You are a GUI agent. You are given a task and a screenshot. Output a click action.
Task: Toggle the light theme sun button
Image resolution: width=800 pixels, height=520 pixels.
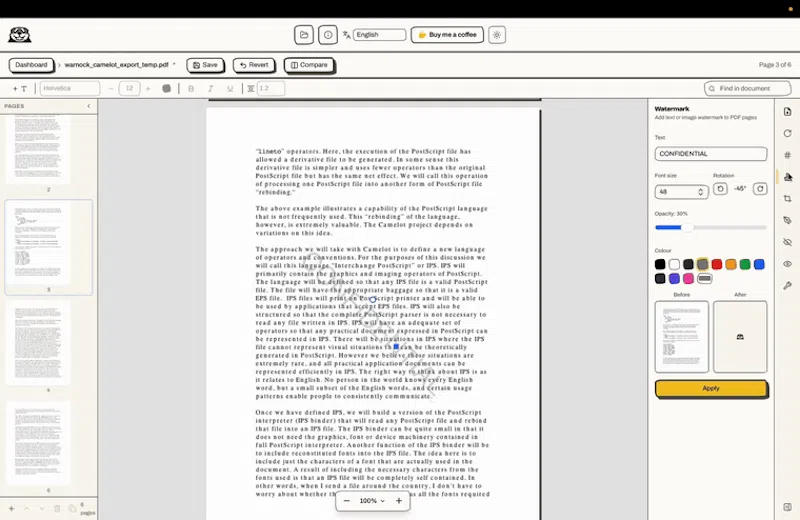coord(497,35)
